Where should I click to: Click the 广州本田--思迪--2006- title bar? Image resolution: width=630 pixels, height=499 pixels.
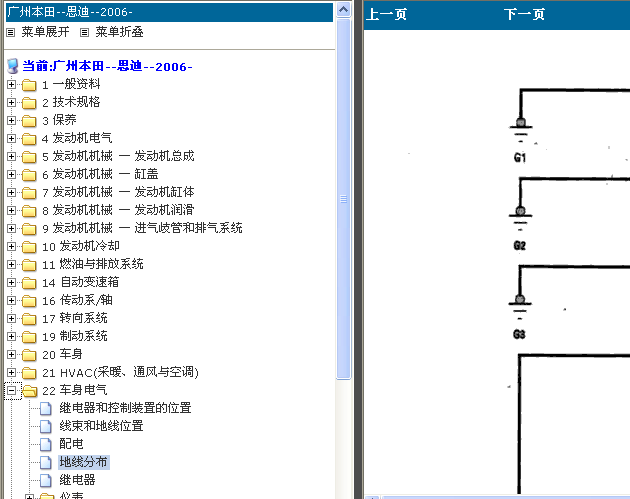click(170, 12)
